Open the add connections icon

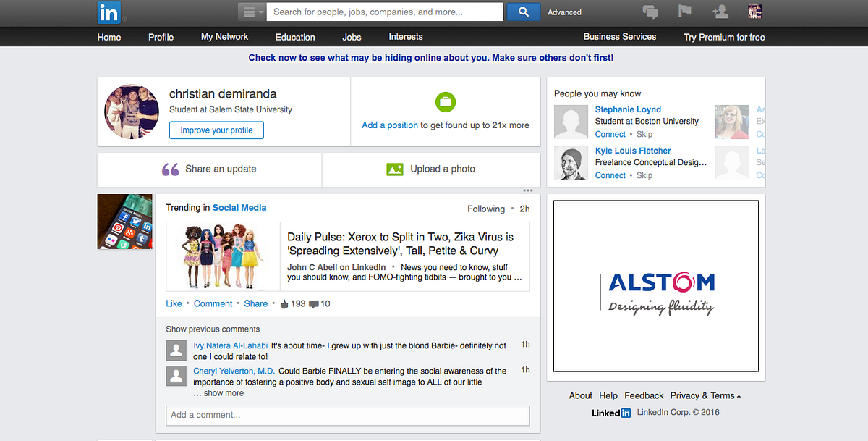(720, 12)
